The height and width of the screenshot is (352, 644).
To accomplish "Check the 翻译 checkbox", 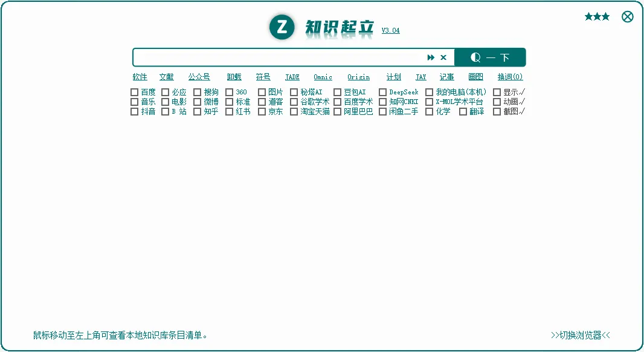I will [x=463, y=111].
